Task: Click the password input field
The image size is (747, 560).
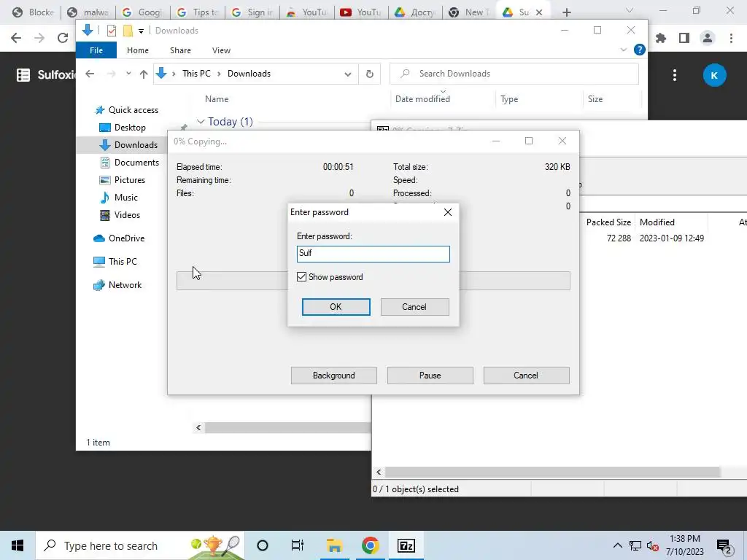Action: click(x=373, y=254)
